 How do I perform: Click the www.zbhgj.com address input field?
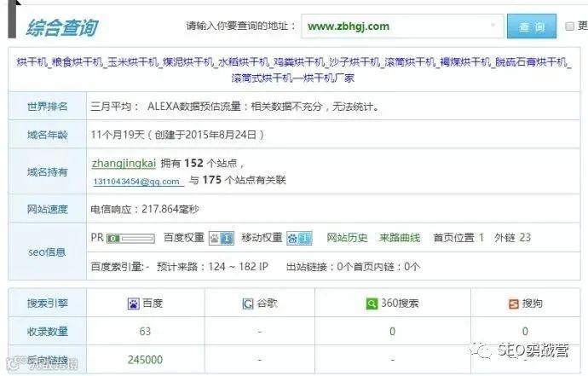pyautogui.click(x=402, y=26)
